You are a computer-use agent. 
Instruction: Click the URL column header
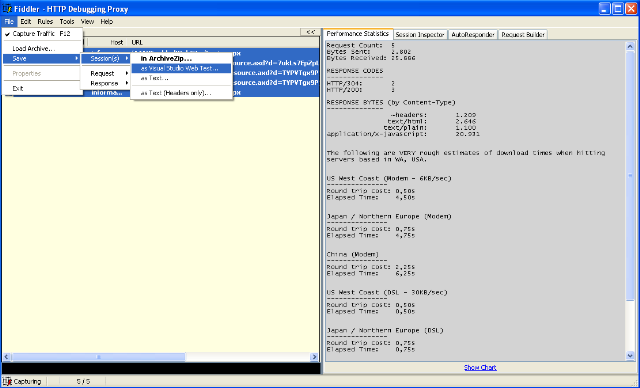(137, 42)
